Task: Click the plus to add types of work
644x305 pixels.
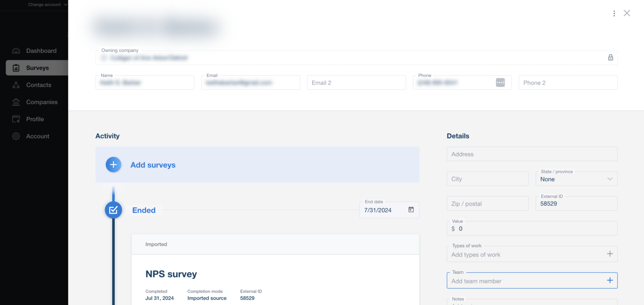Action: [x=610, y=254]
